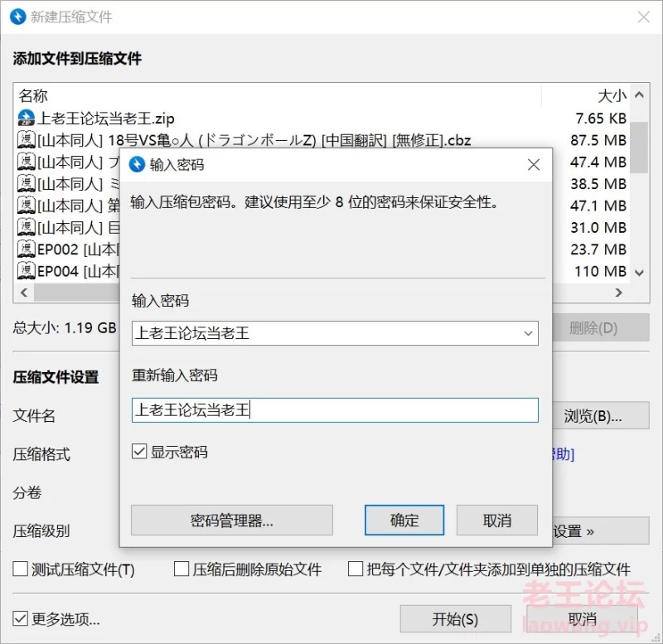
Task: Select cbz icon in the 31.0 MB row
Action: coord(27,227)
